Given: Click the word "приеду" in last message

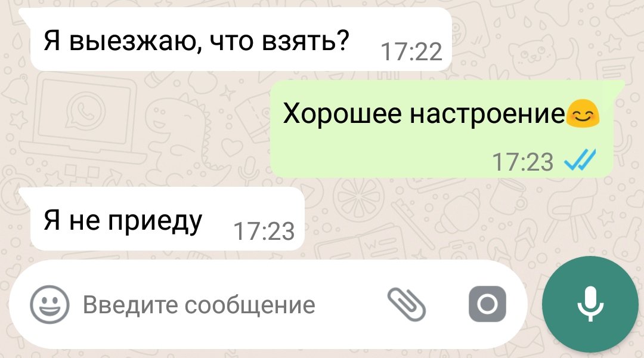Looking at the screenshot, I should coord(155,222).
